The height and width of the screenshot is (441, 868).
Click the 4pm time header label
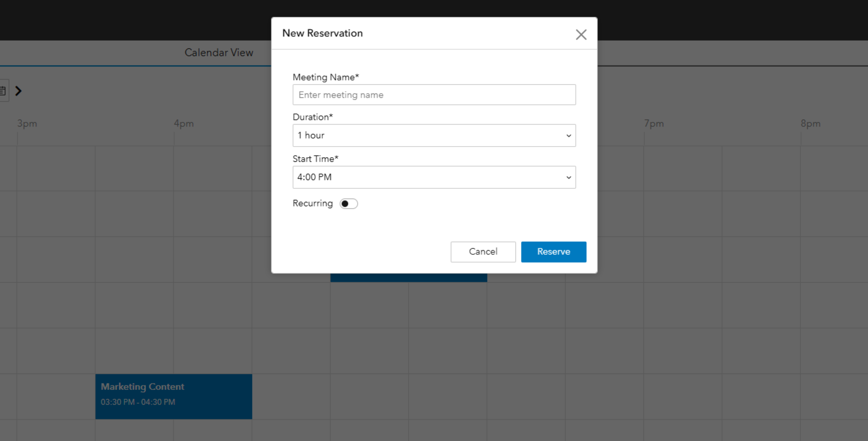(184, 124)
